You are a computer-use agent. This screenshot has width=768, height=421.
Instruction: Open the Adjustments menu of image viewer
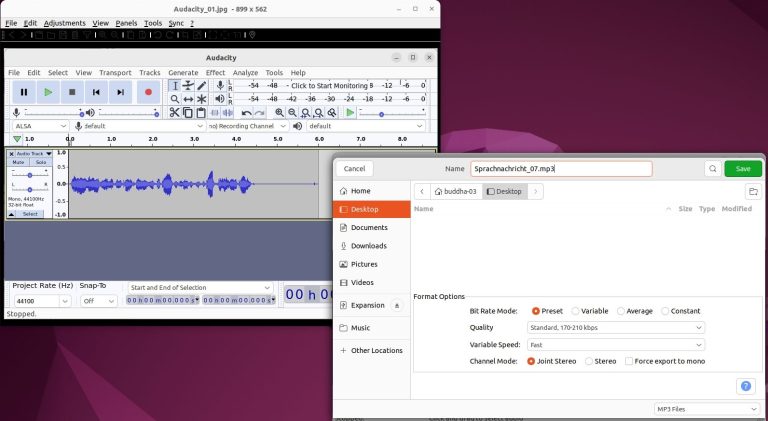65,23
